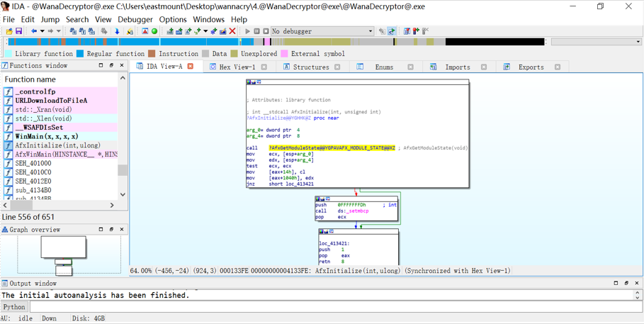The width and height of the screenshot is (644, 324).
Task: Click functions list horizontal scrollbar right arrow
Action: pos(112,205)
